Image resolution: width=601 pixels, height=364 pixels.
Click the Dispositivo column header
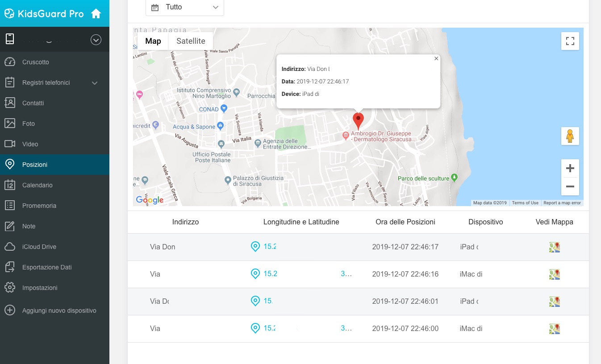[486, 222]
